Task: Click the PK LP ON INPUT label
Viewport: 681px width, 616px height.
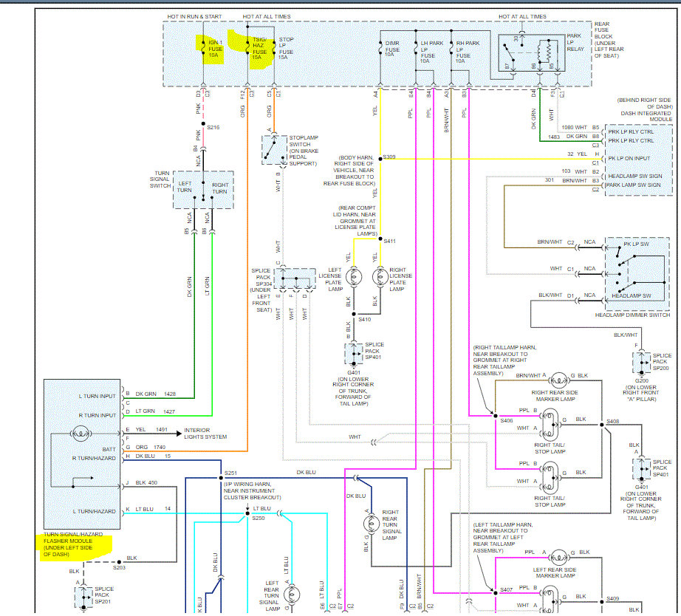Action: point(629,159)
